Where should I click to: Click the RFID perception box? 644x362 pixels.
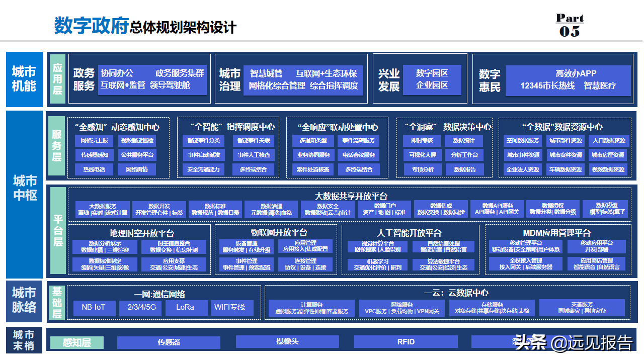(406, 342)
